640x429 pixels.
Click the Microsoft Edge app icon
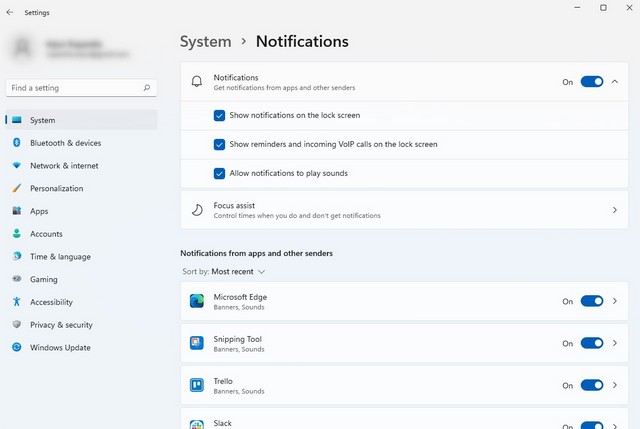click(197, 301)
